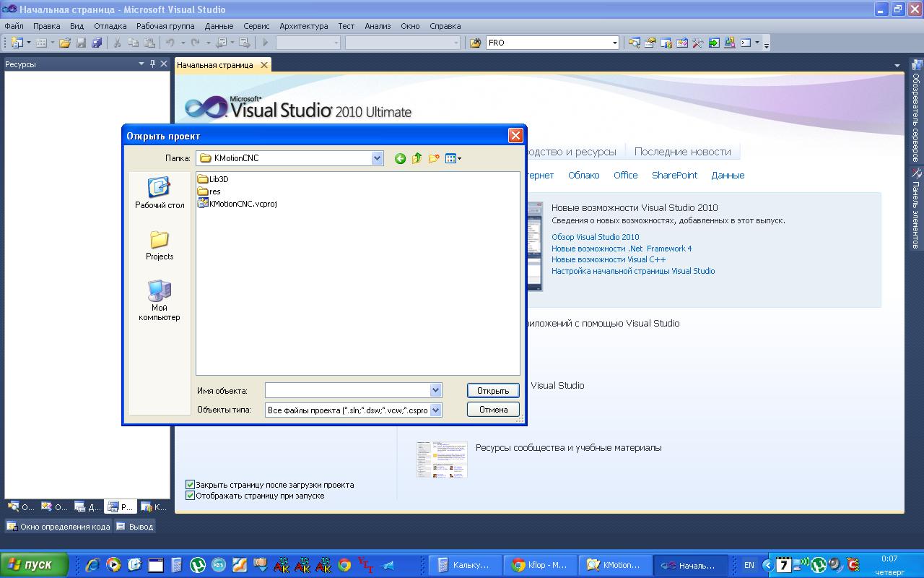This screenshot has width=924, height=578.
Task: Go up one folder level in dialog
Action: 417,158
